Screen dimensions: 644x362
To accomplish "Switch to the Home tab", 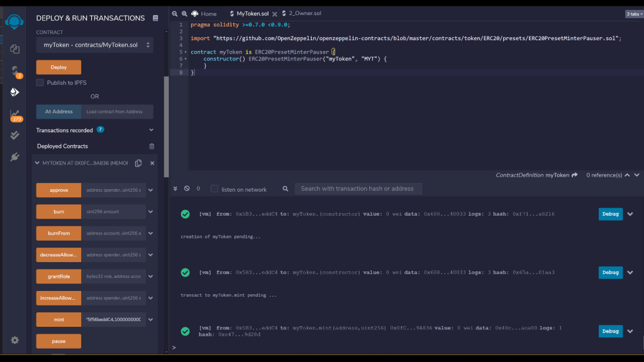I will coord(204,13).
